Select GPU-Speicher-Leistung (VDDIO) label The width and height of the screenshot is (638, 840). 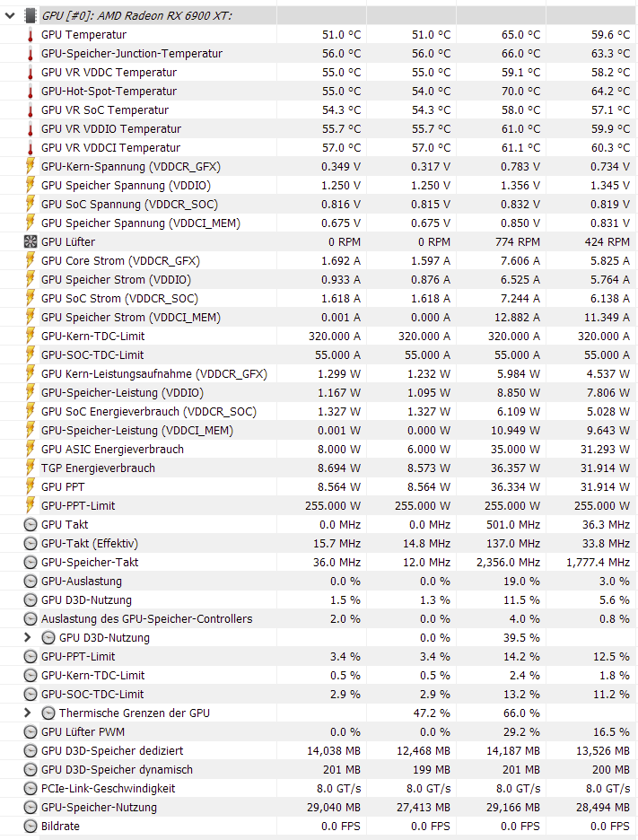click(122, 393)
